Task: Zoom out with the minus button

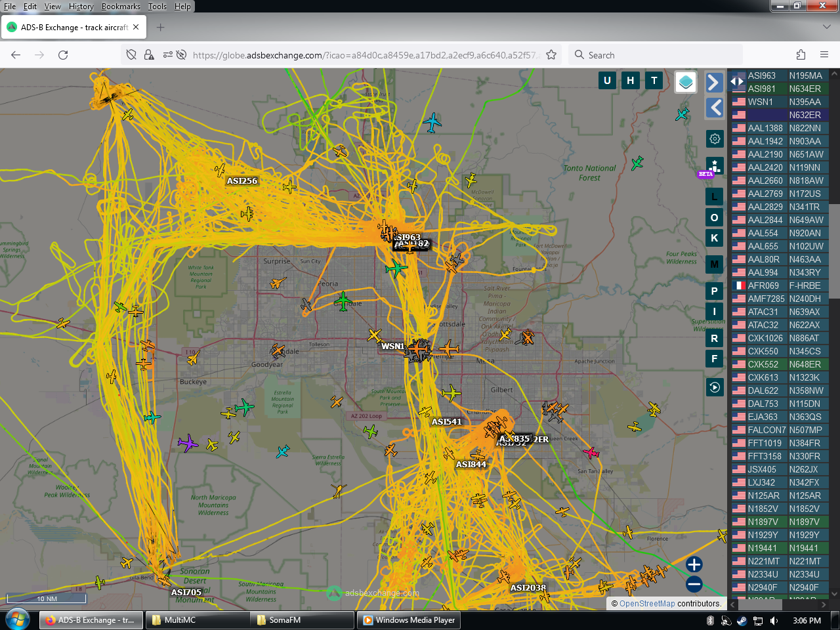Action: pos(694,584)
